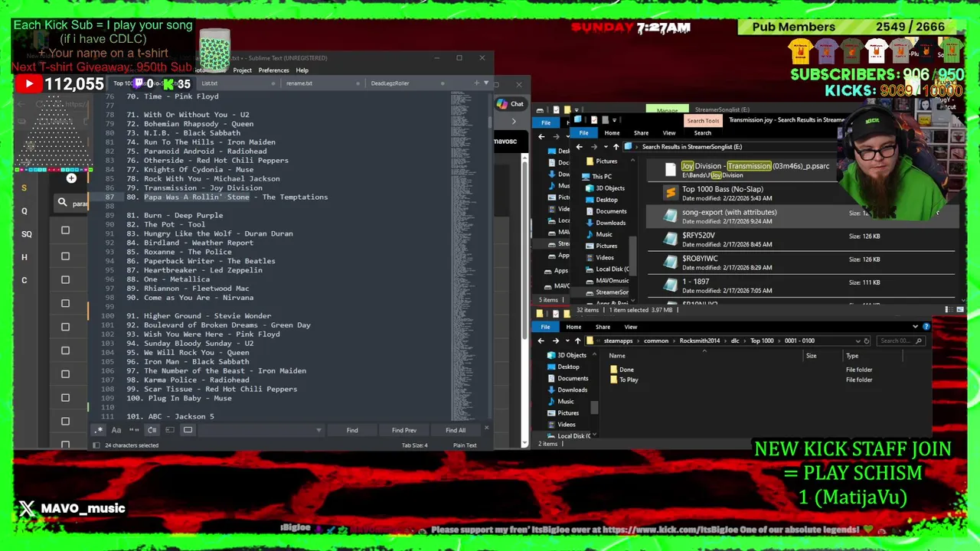Open the Preferences menu in Sublime Text
980x551 pixels.
(273, 70)
